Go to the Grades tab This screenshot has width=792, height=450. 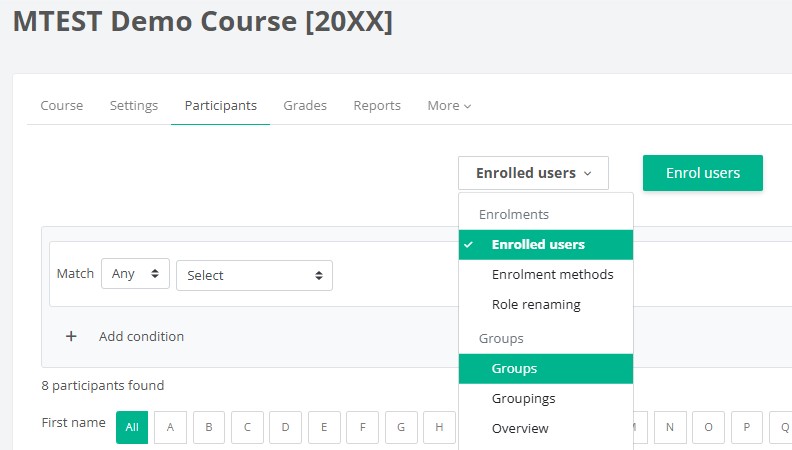pyautogui.click(x=305, y=106)
